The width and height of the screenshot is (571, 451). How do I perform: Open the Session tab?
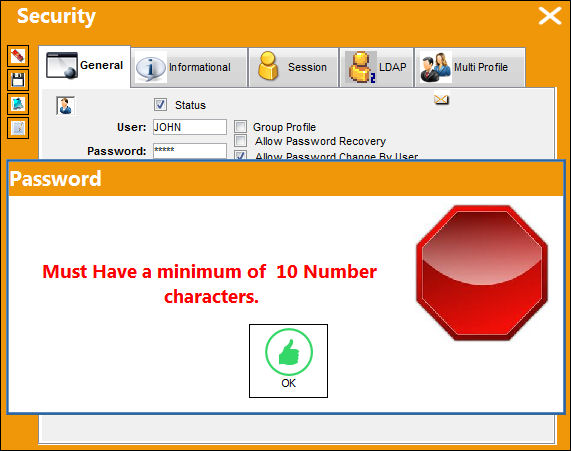pos(294,67)
